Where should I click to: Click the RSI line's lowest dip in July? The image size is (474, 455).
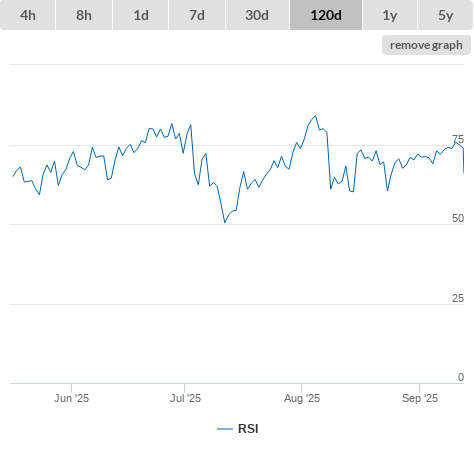225,222
